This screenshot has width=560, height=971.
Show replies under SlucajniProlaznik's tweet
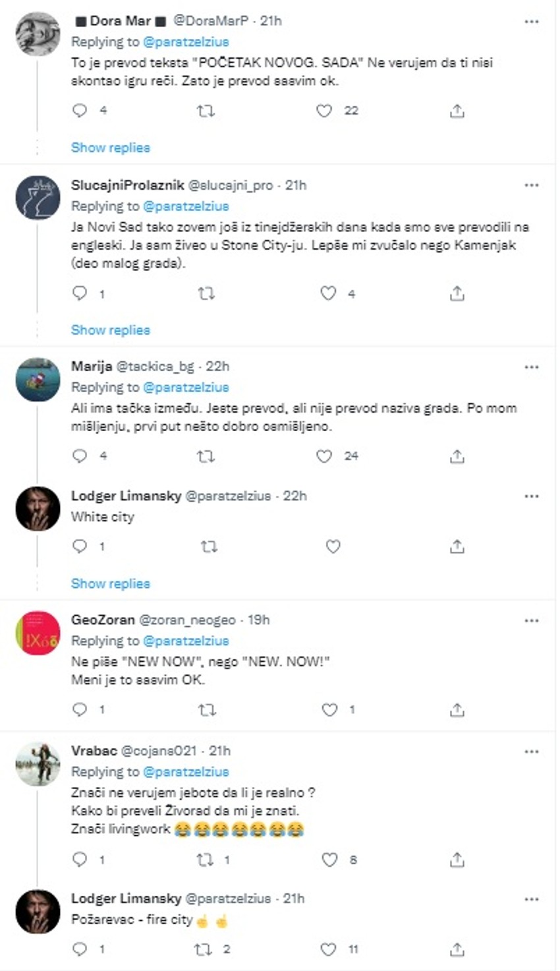[x=111, y=330]
